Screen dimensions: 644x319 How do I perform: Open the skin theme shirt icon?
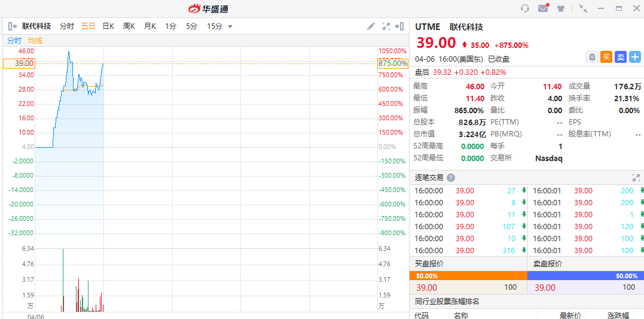(561, 8)
